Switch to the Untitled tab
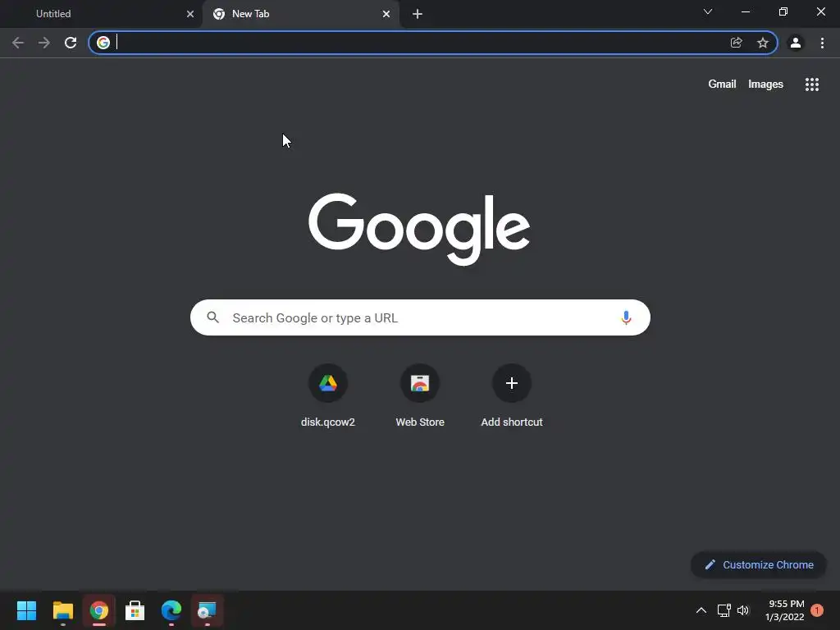The height and width of the screenshot is (630, 840). (x=101, y=14)
